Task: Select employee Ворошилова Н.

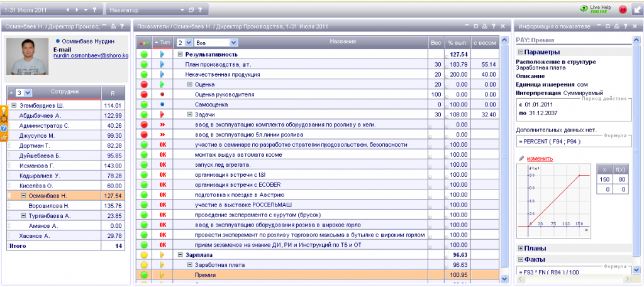Action: (x=65, y=206)
